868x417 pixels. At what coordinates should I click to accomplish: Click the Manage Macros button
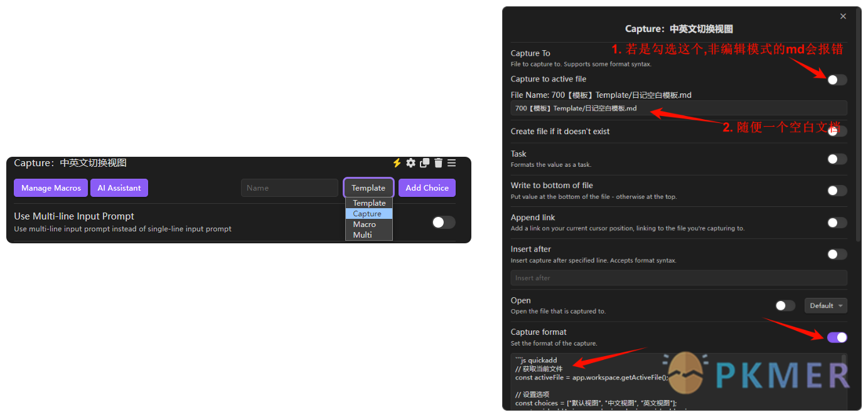pyautogui.click(x=51, y=188)
